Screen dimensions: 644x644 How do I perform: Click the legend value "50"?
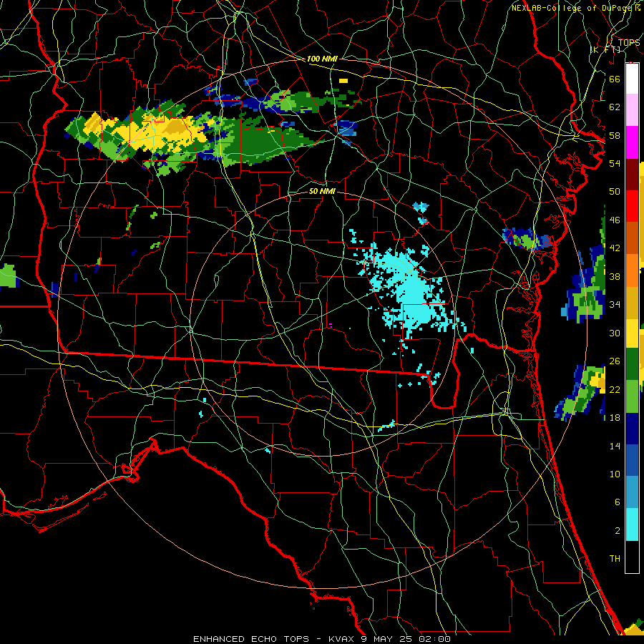(615, 191)
